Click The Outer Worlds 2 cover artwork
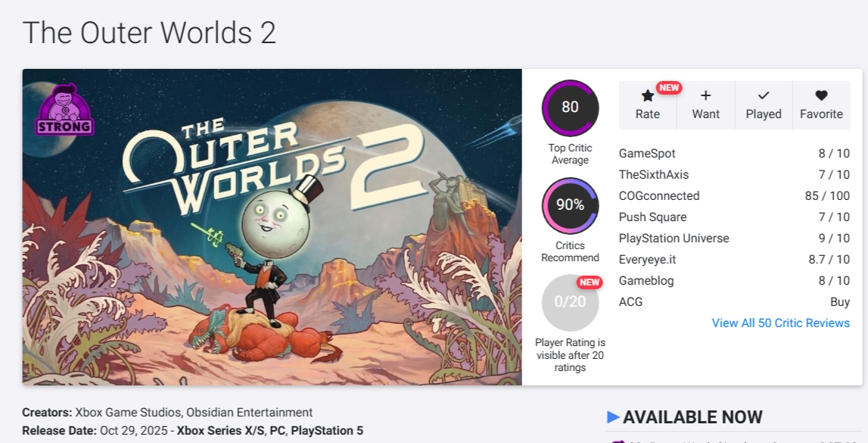Viewport: 868px width, 443px height. (272, 227)
